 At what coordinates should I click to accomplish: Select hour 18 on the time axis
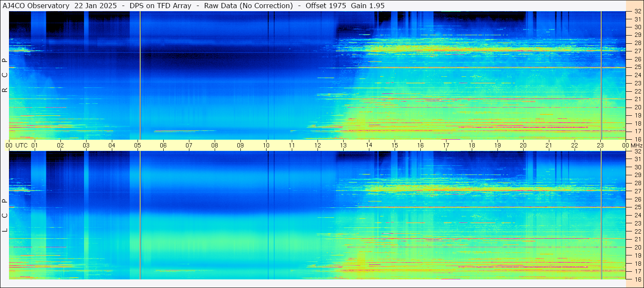[x=472, y=145]
